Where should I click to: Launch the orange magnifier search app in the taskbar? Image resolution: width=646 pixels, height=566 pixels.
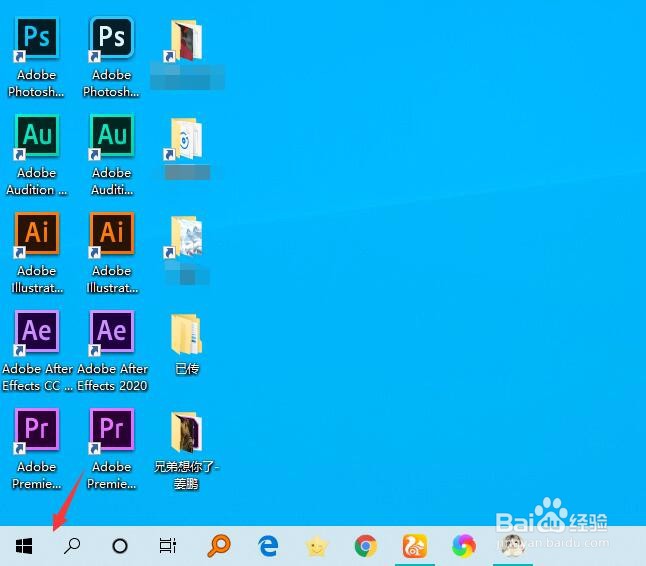(218, 545)
